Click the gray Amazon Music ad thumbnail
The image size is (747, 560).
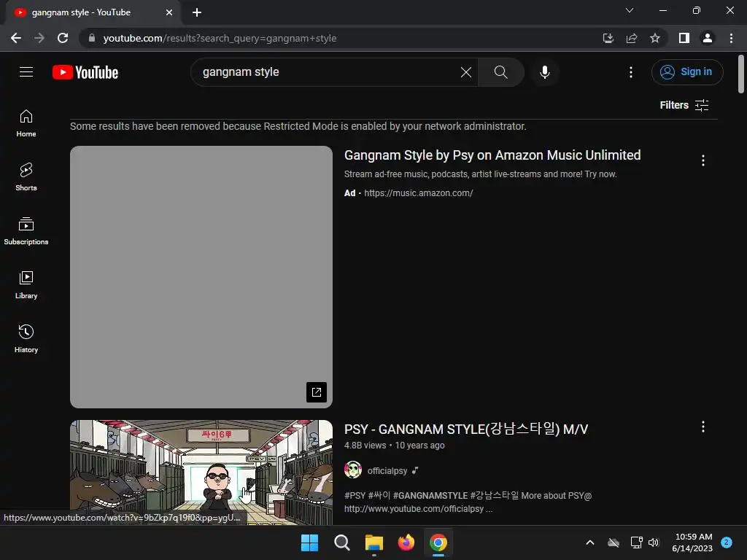click(x=201, y=276)
